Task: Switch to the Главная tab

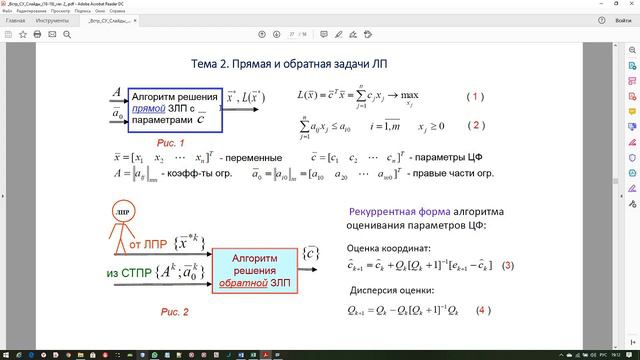Action: 16,20
